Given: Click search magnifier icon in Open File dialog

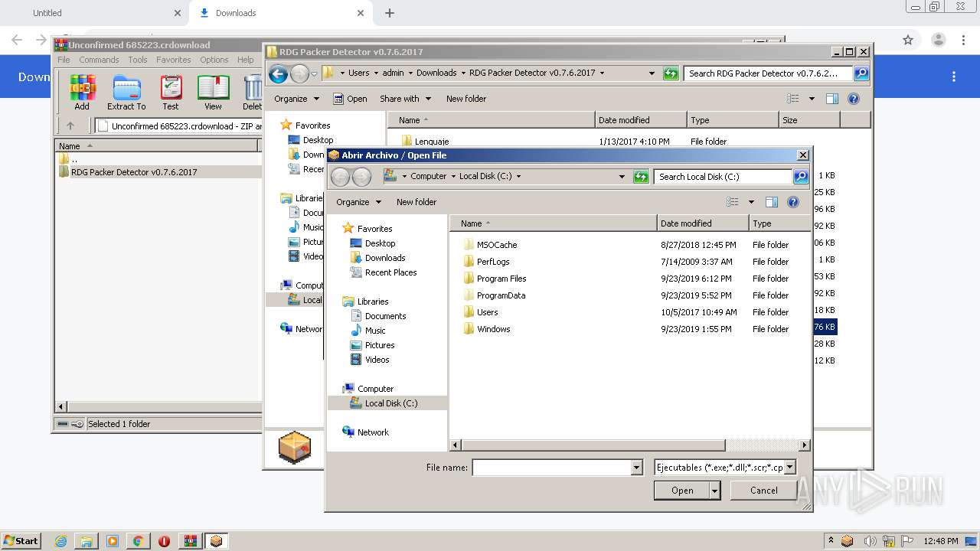Looking at the screenshot, I should 800,177.
